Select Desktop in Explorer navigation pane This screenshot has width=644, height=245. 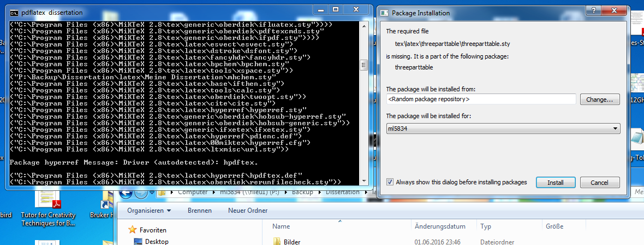click(x=157, y=242)
